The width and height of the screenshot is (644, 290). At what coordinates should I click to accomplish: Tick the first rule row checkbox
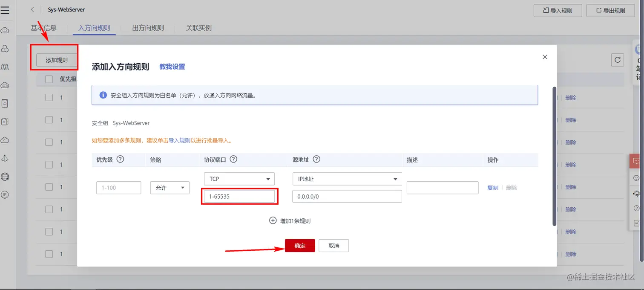[x=49, y=97]
